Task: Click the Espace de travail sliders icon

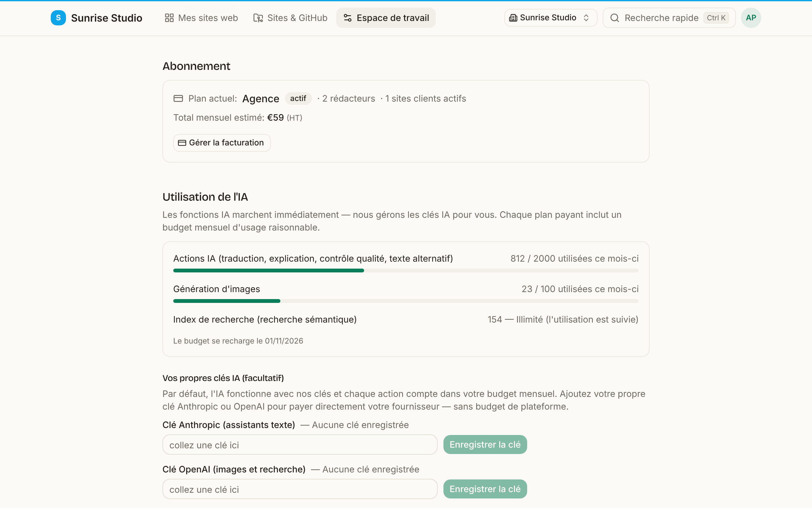Action: pyautogui.click(x=348, y=18)
